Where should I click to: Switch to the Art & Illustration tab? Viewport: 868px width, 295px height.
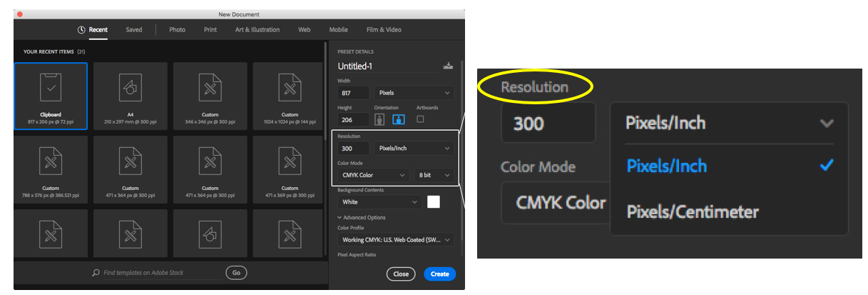(x=257, y=30)
